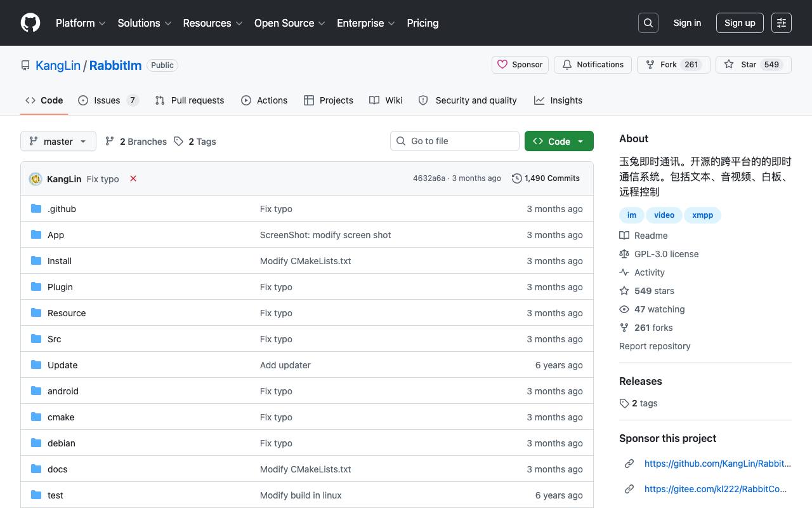Click the debian folder icon
This screenshot has height=508, width=812.
(36, 443)
